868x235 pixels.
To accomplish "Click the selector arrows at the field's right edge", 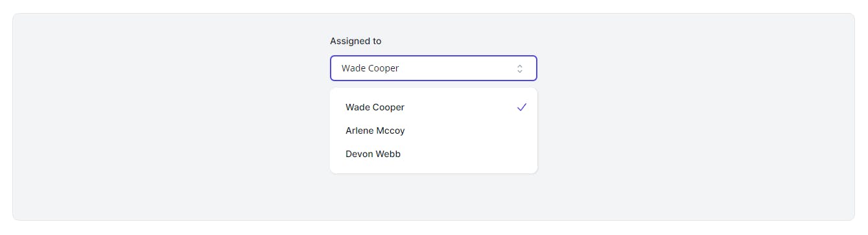I will (519, 68).
